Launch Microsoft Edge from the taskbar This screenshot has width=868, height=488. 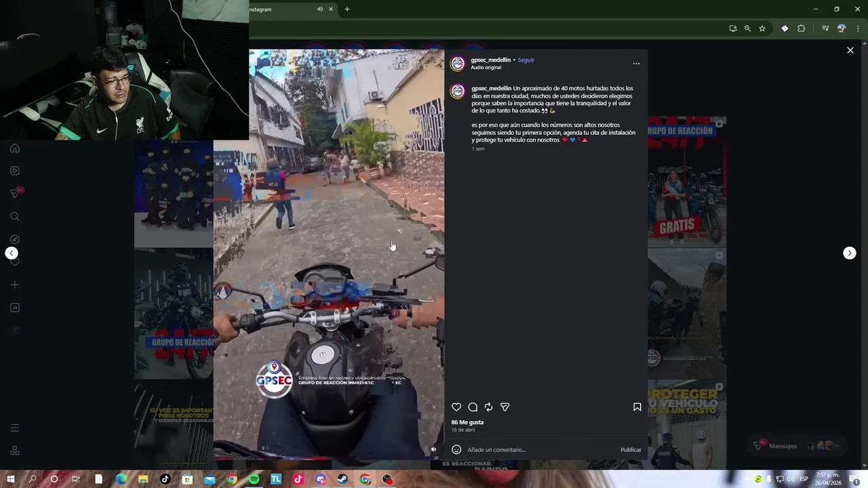pyautogui.click(x=121, y=479)
